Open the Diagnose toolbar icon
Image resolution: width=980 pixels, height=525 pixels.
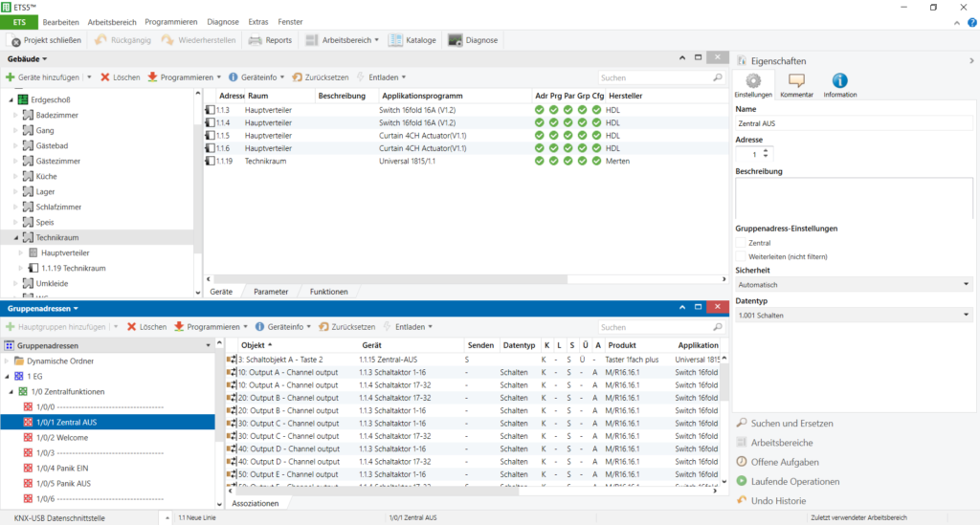[455, 40]
